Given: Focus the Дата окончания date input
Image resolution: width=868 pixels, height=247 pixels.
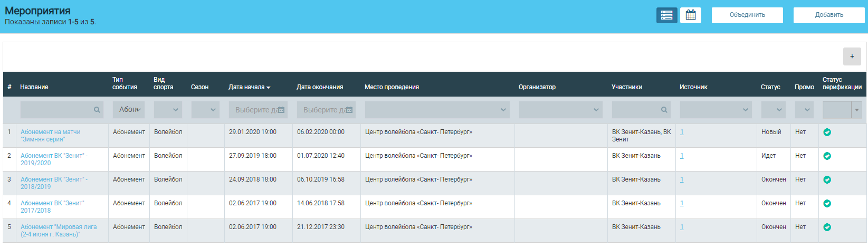Looking at the screenshot, I should coord(326,110).
